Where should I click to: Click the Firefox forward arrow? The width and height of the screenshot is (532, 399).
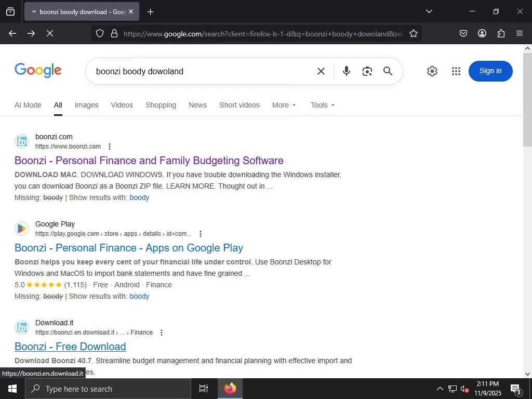pyautogui.click(x=31, y=33)
